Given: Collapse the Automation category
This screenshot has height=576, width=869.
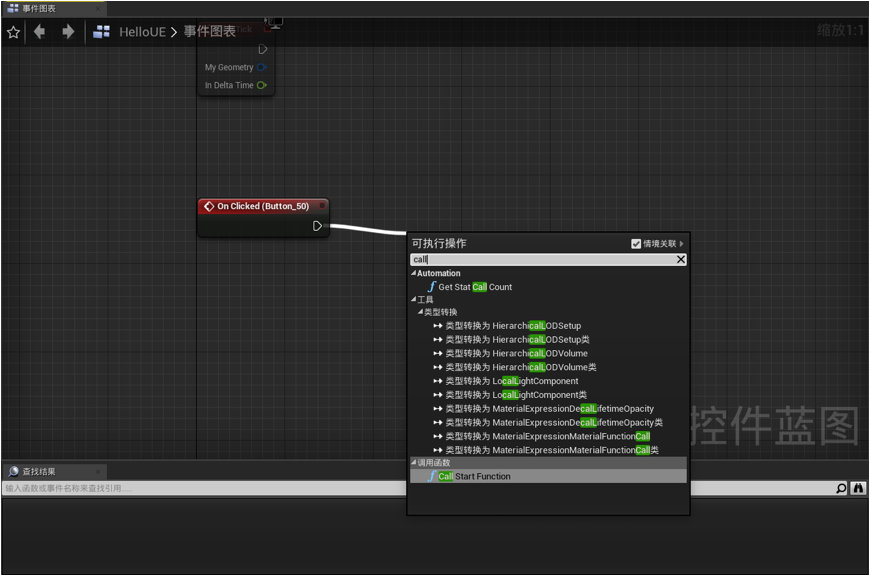Looking at the screenshot, I should 413,273.
